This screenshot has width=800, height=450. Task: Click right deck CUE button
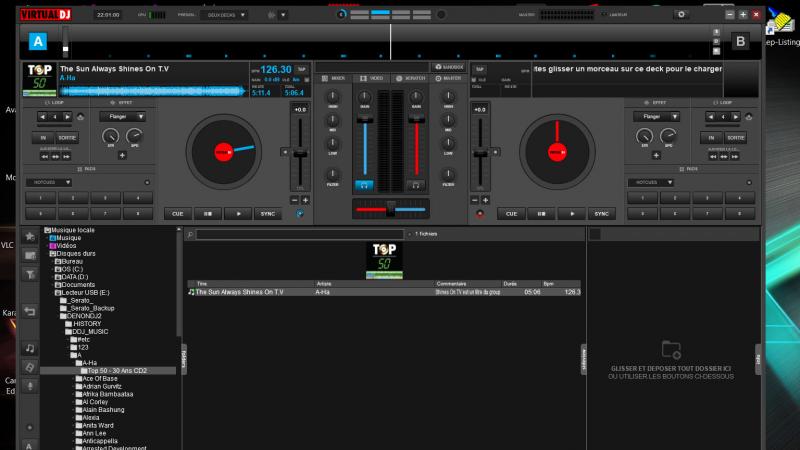point(511,214)
